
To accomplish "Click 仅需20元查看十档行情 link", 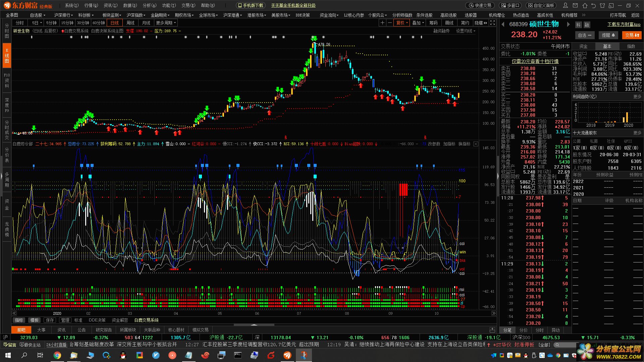I will [x=535, y=61].
